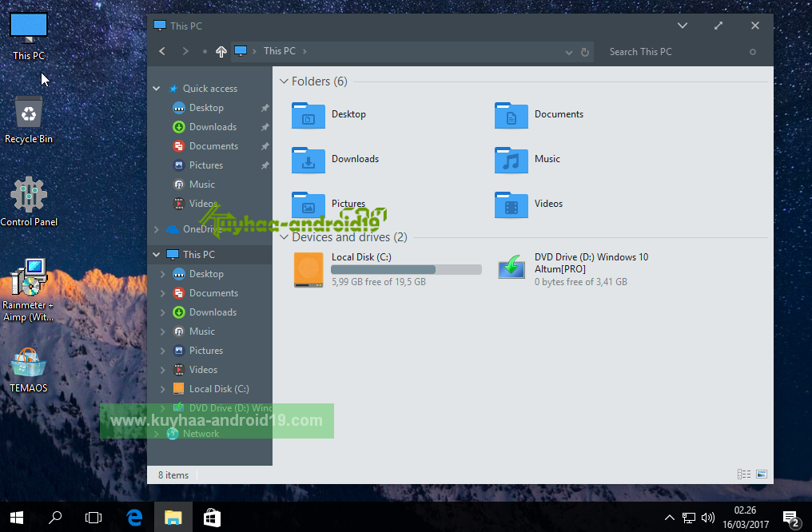This screenshot has width=812, height=532.
Task: Open the address bar history dropdown
Action: [x=568, y=52]
